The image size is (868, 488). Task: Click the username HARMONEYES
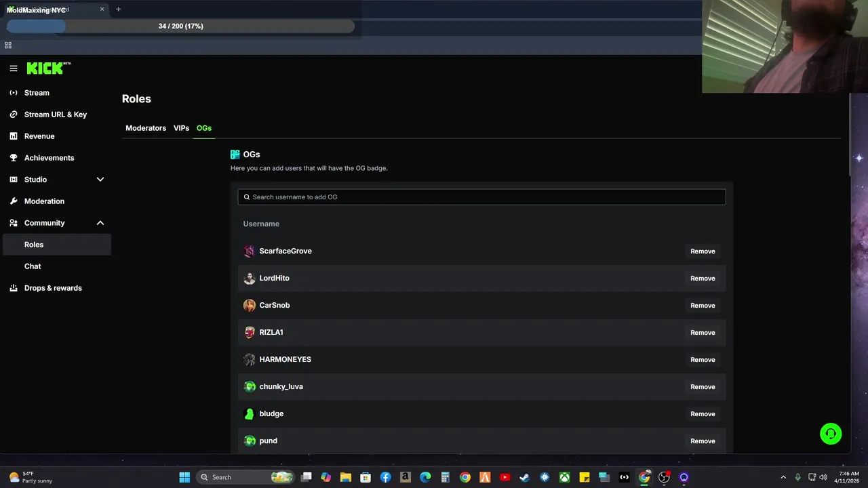click(285, 359)
